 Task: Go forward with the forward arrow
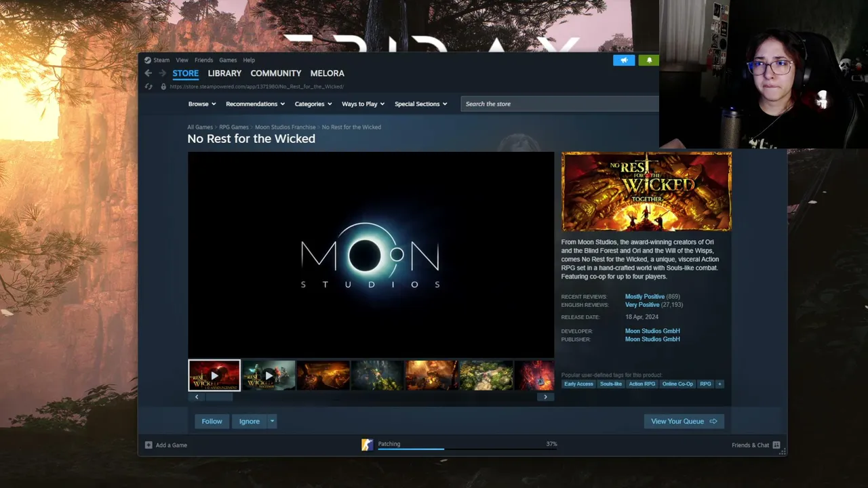(x=162, y=73)
